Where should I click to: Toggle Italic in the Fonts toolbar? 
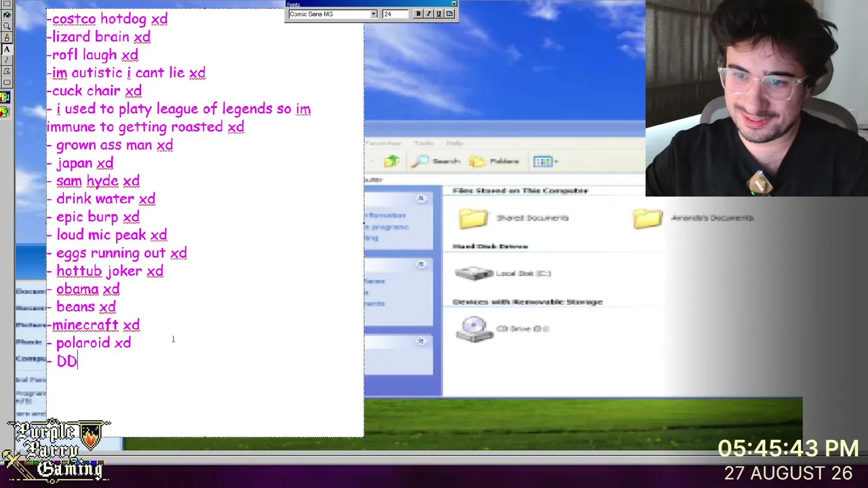(428, 14)
